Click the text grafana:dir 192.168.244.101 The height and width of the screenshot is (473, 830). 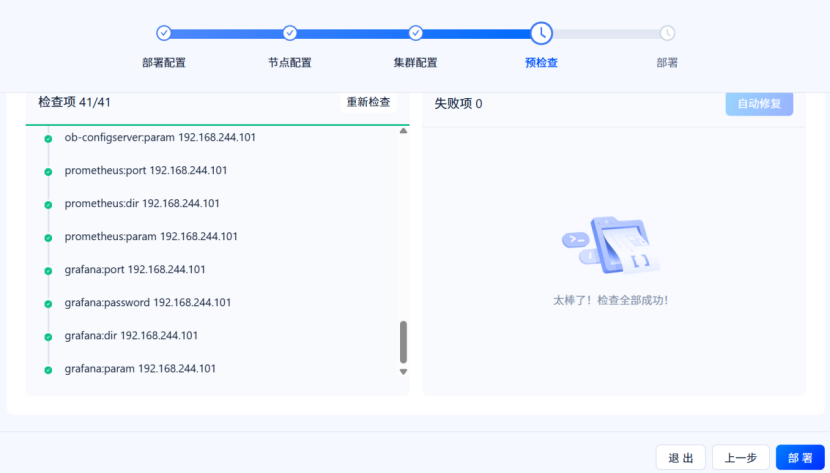click(131, 336)
